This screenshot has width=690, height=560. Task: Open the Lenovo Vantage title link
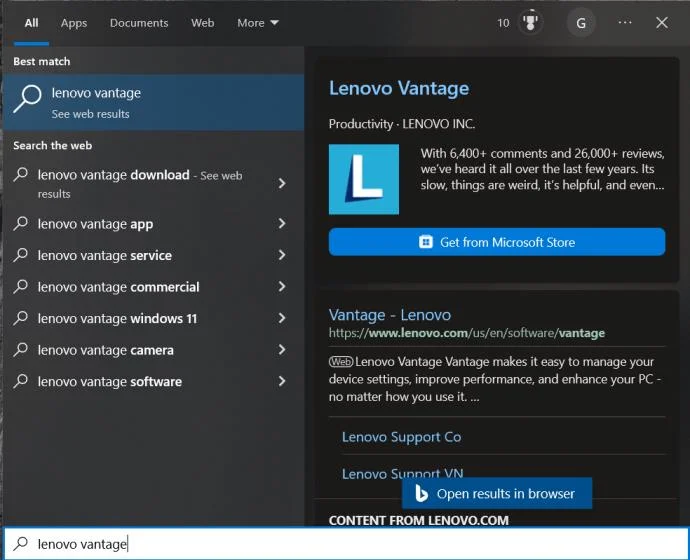(399, 88)
